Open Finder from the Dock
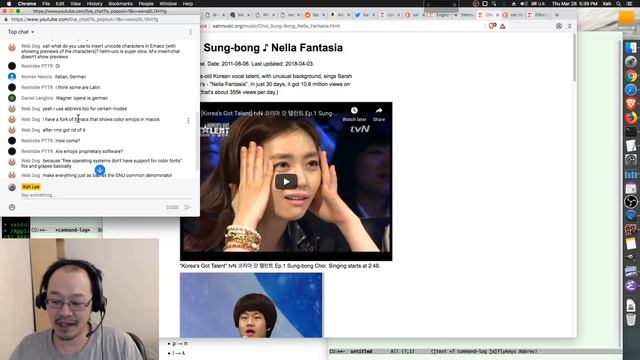This screenshot has height=360, width=640. tap(631, 48)
